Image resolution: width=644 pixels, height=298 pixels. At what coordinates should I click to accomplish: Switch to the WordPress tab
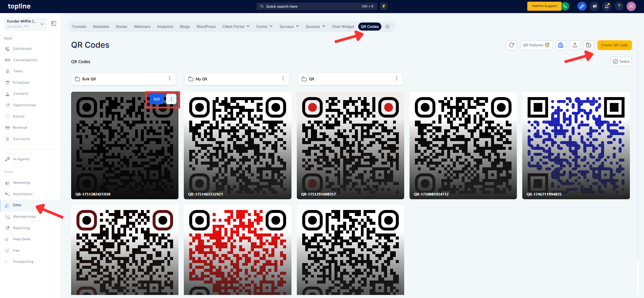point(206,27)
